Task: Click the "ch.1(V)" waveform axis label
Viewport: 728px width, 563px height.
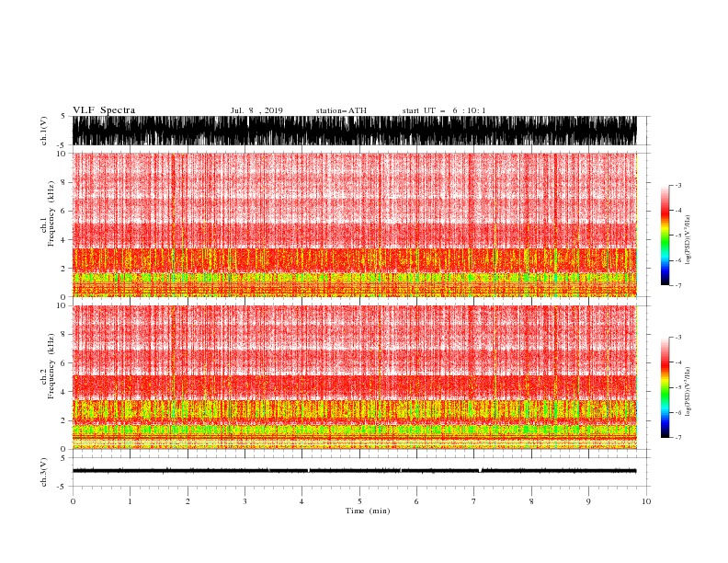Action: pyautogui.click(x=44, y=131)
